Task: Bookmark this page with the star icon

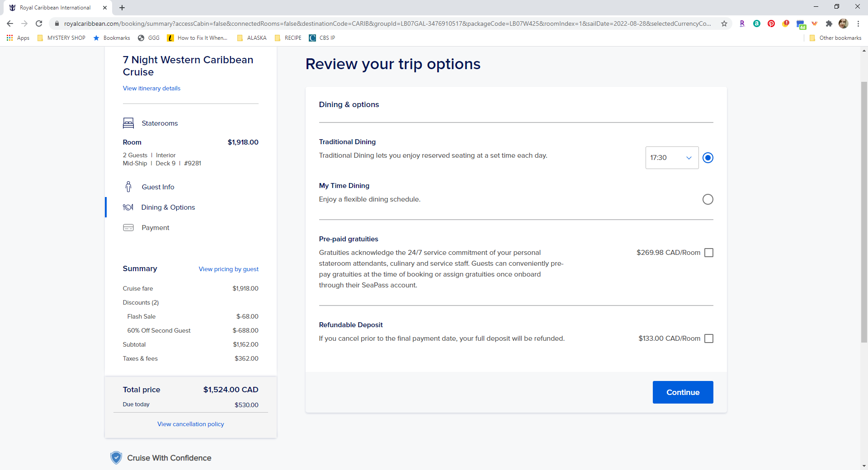Action: coord(724,23)
